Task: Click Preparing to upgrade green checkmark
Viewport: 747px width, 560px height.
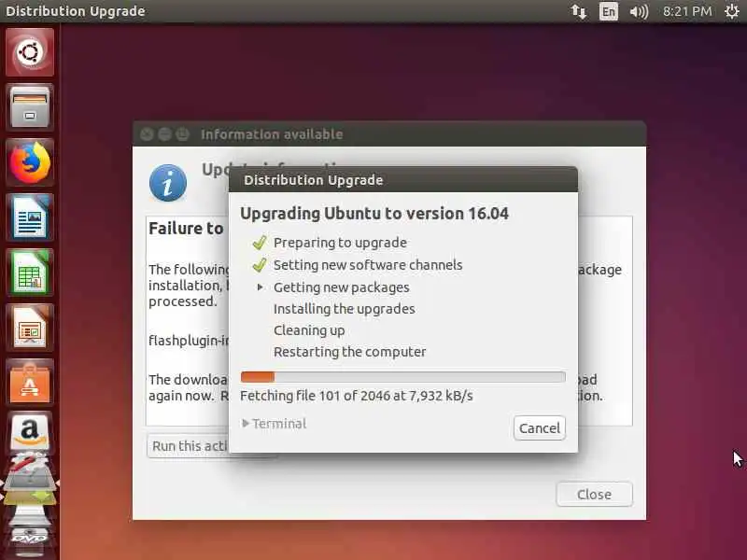Action: point(260,243)
